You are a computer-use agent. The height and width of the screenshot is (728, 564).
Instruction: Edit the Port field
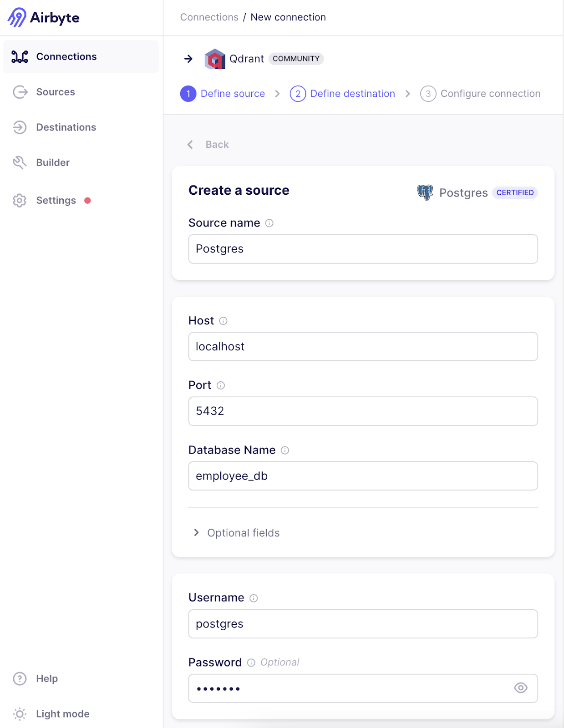click(x=363, y=411)
